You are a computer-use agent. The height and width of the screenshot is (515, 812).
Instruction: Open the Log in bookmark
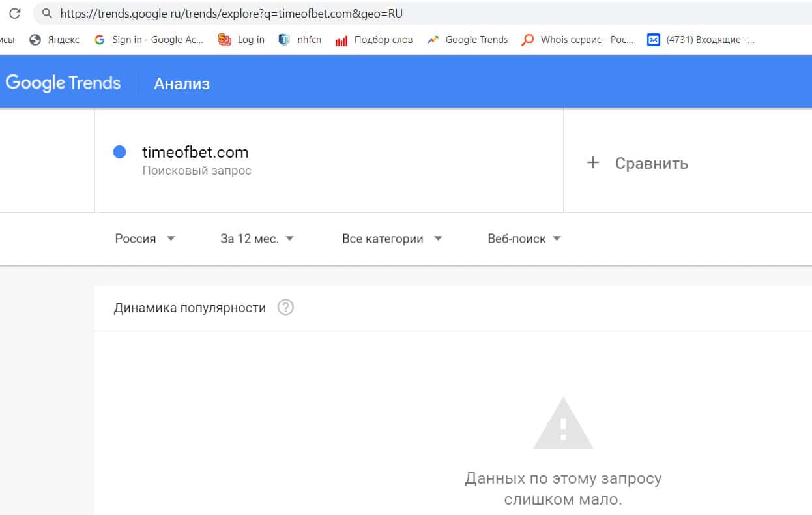(x=242, y=40)
